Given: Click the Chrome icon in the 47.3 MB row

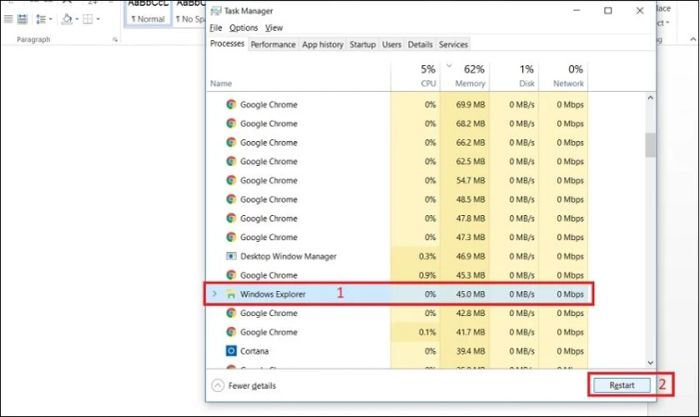Looking at the screenshot, I should [x=231, y=237].
